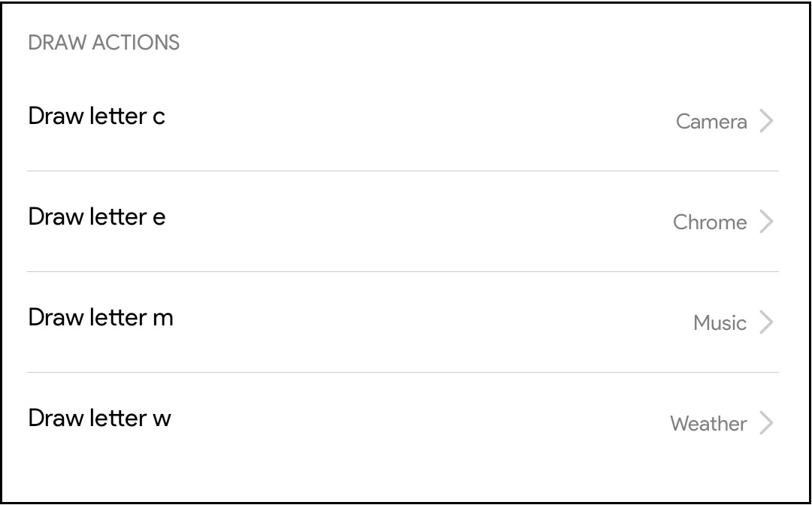The width and height of the screenshot is (812, 505).
Task: Select the Draw letter w option
Action: pyautogui.click(x=99, y=419)
